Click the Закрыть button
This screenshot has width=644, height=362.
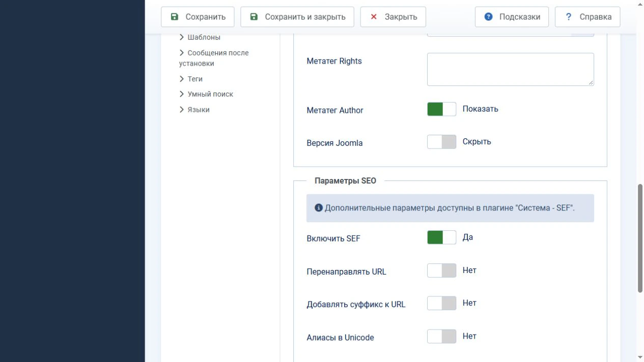[x=393, y=17]
